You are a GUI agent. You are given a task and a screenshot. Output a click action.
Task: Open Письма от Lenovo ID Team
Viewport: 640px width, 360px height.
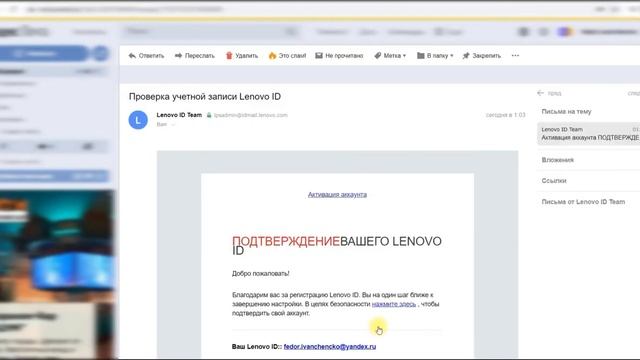tap(583, 202)
